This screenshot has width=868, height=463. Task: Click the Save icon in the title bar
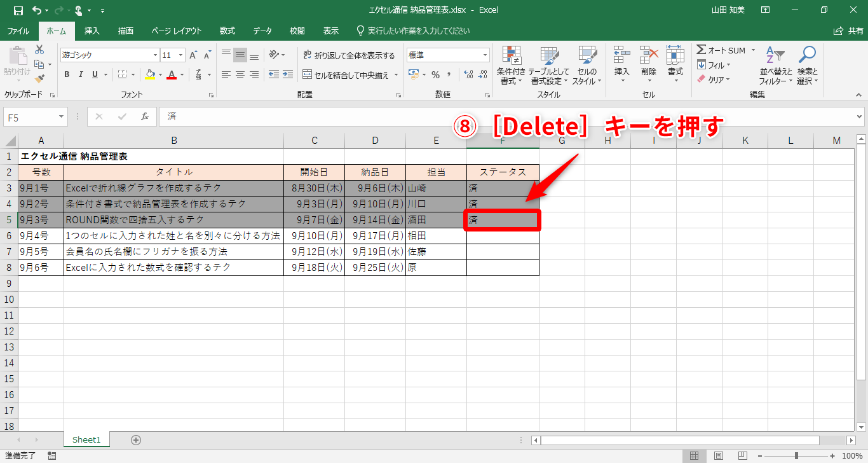tap(18, 10)
